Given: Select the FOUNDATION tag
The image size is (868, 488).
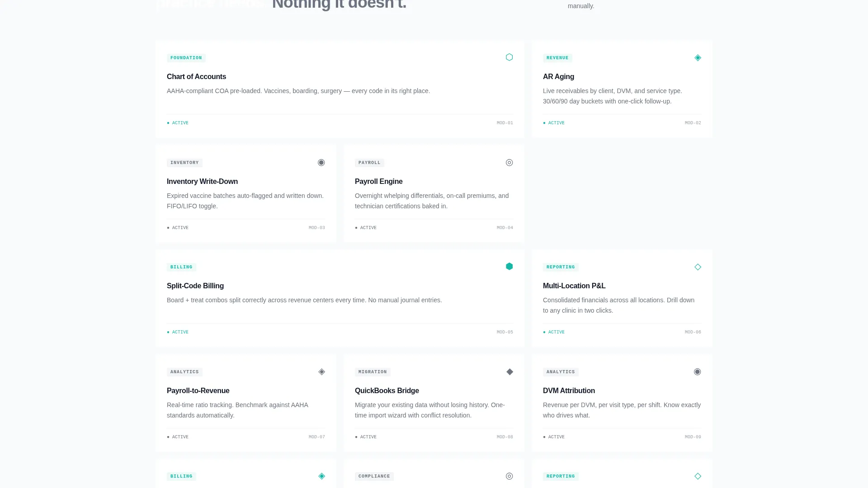Looking at the screenshot, I should [186, 58].
